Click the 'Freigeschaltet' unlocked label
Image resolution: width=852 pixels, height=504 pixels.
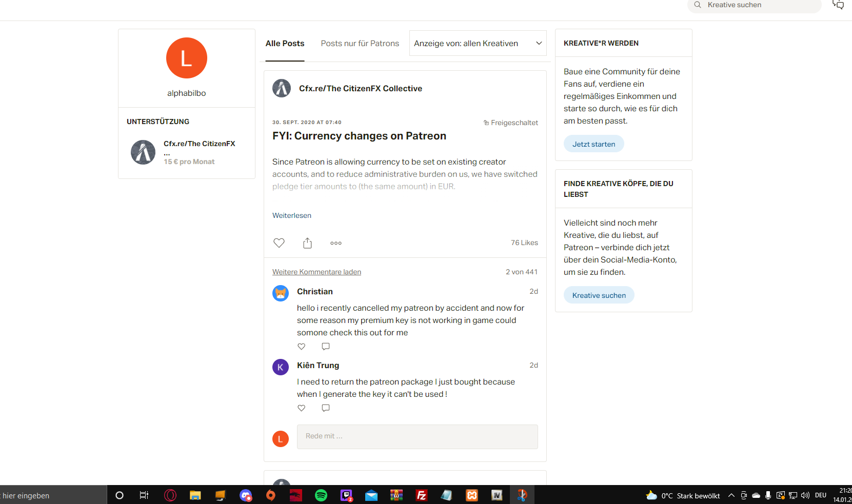pyautogui.click(x=511, y=123)
